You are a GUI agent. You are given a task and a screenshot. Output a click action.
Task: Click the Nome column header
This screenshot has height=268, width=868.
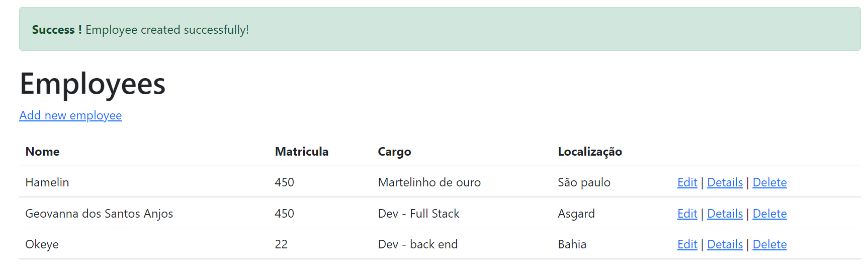[x=43, y=152]
